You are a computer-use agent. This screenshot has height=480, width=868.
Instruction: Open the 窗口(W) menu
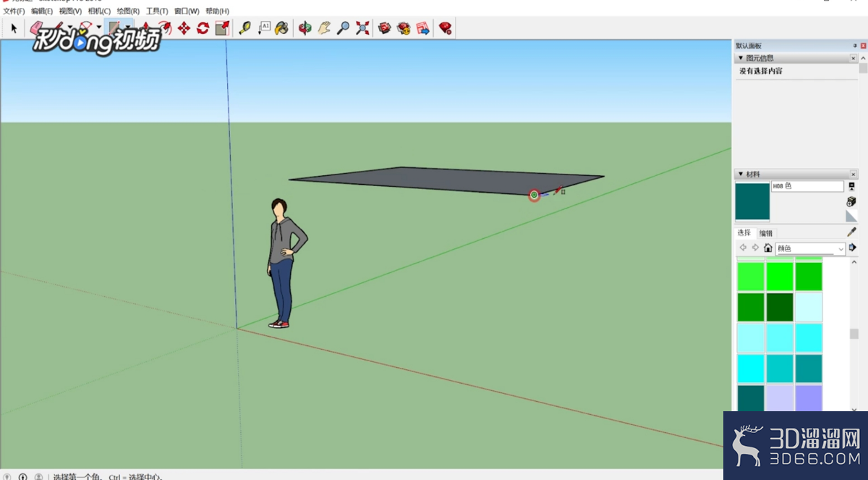pyautogui.click(x=187, y=12)
